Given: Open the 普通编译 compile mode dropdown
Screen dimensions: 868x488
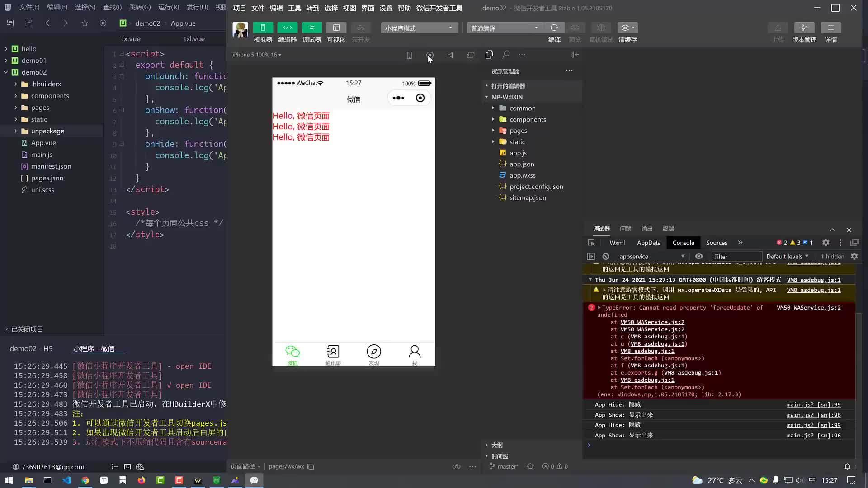Looking at the screenshot, I should [505, 28].
